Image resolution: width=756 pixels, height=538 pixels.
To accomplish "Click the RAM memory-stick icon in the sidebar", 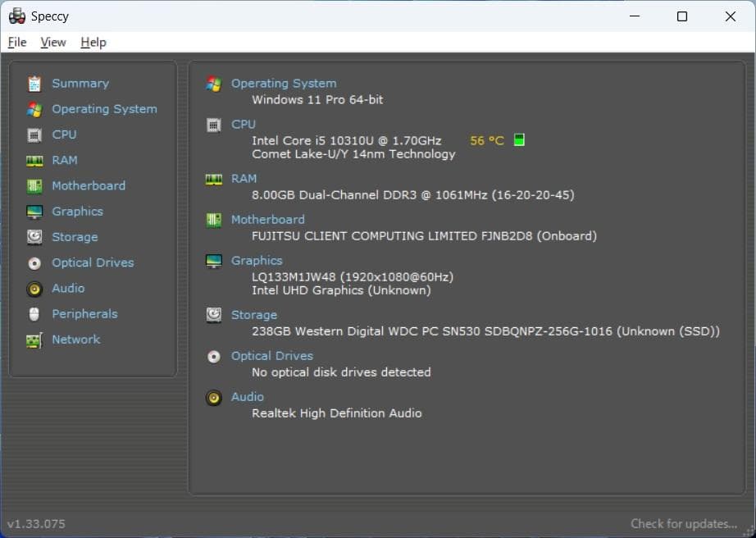I will [34, 160].
